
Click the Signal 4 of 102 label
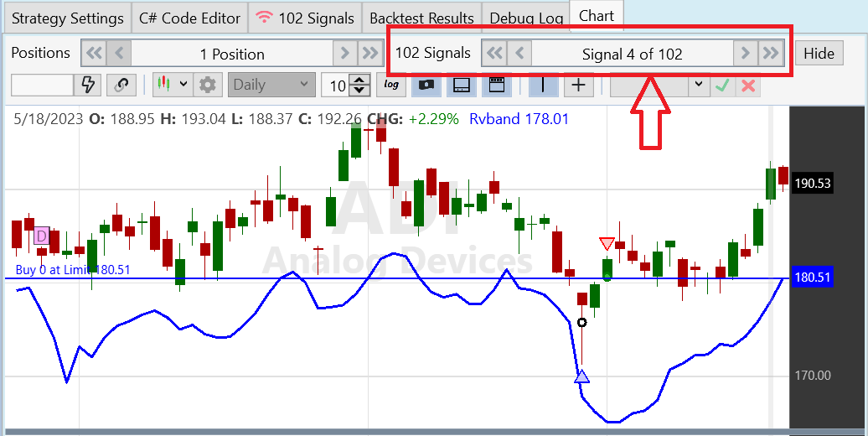tap(633, 54)
